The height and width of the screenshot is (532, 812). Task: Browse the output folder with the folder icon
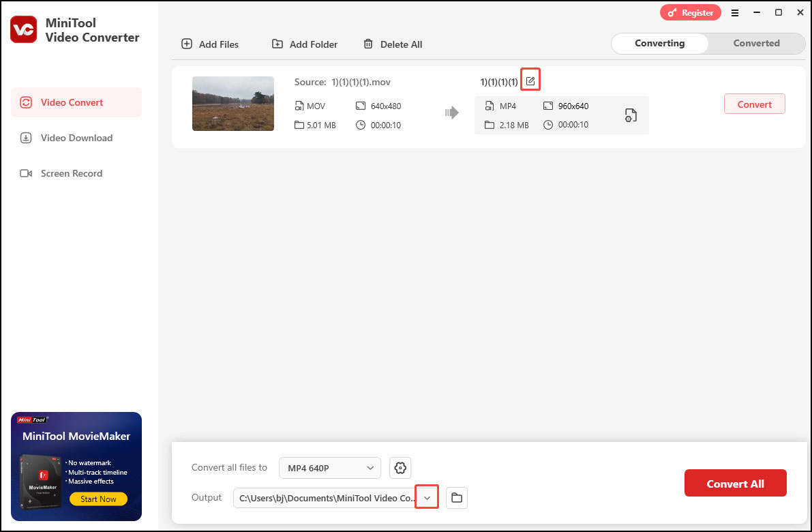[x=457, y=498]
